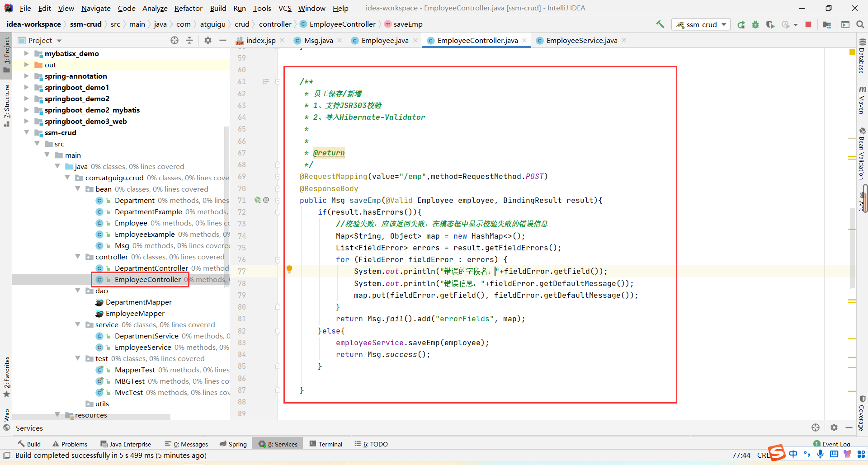The width and height of the screenshot is (868, 465).
Task: Collapse all in Project panel
Action: (189, 40)
